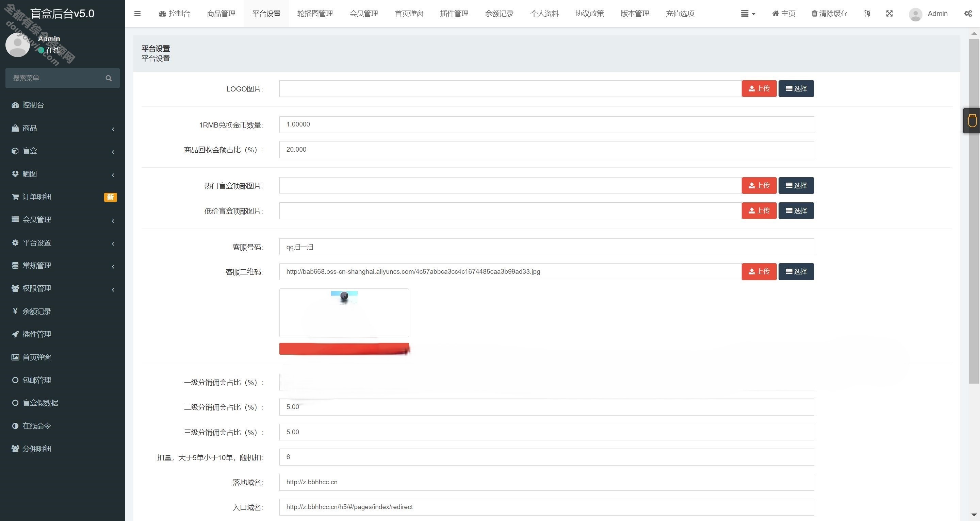Open 余额记录 in the sidebar

click(62, 311)
